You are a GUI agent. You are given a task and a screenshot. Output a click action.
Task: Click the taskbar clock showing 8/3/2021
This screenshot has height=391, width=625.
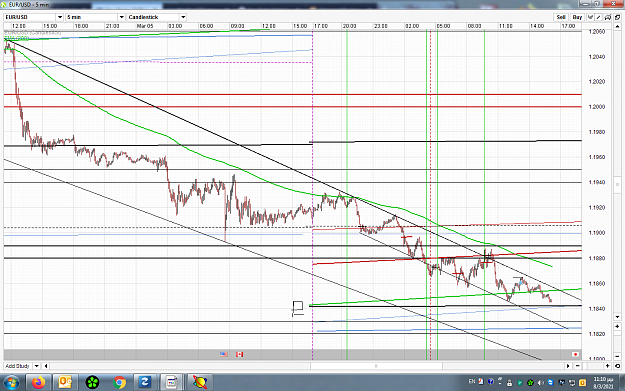pos(603,383)
